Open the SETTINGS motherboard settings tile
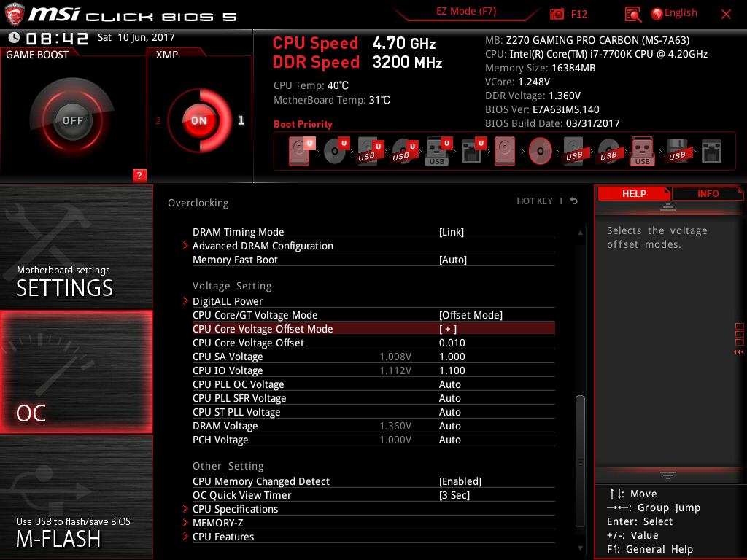The height and width of the screenshot is (560, 747). pos(76,246)
